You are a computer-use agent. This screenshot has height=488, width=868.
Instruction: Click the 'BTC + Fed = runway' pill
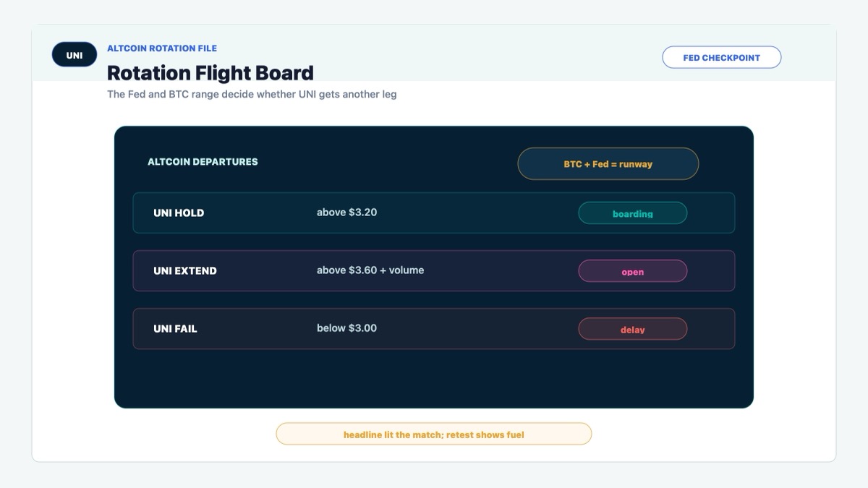[x=608, y=164]
